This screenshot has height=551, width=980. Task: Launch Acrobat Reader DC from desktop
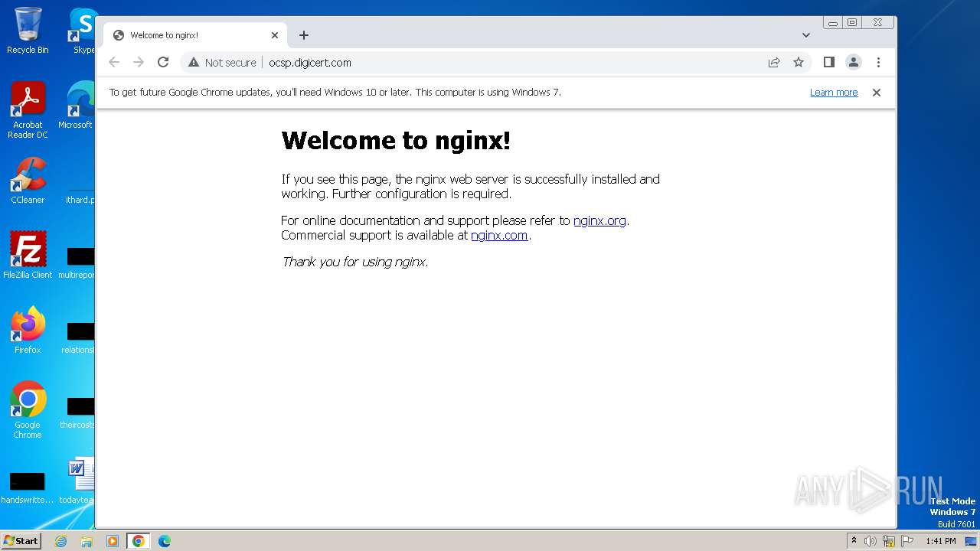[28, 110]
